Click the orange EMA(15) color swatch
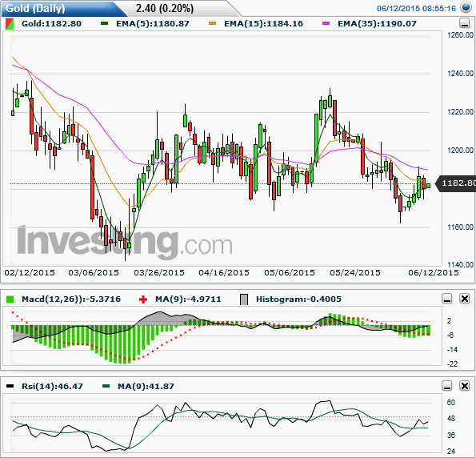The height and width of the screenshot is (458, 476). (x=213, y=23)
